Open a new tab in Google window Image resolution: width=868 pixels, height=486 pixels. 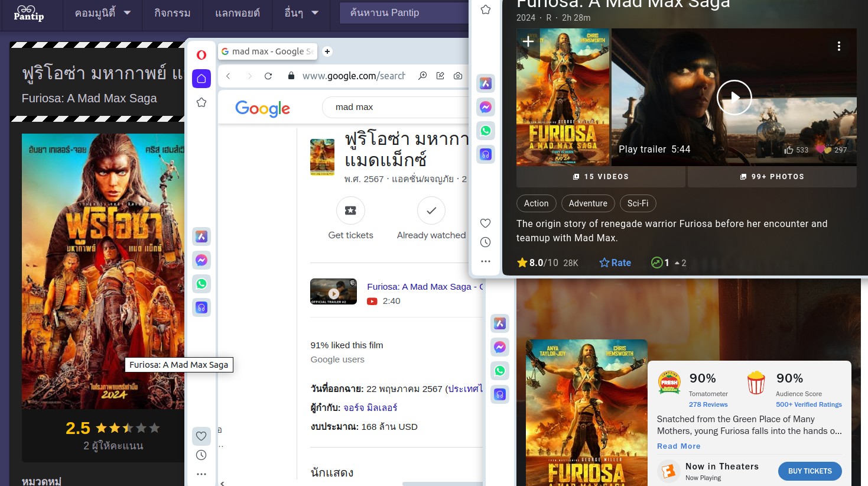[x=327, y=51]
